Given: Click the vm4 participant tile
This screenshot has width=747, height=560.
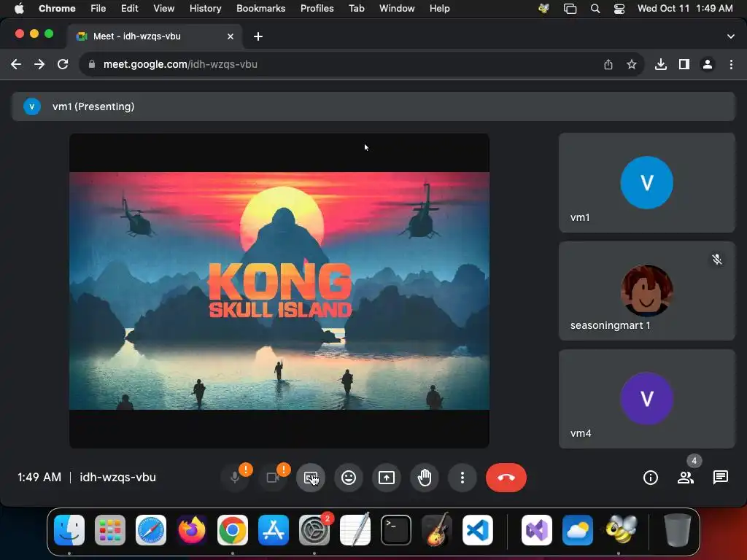Looking at the screenshot, I should pyautogui.click(x=646, y=399).
